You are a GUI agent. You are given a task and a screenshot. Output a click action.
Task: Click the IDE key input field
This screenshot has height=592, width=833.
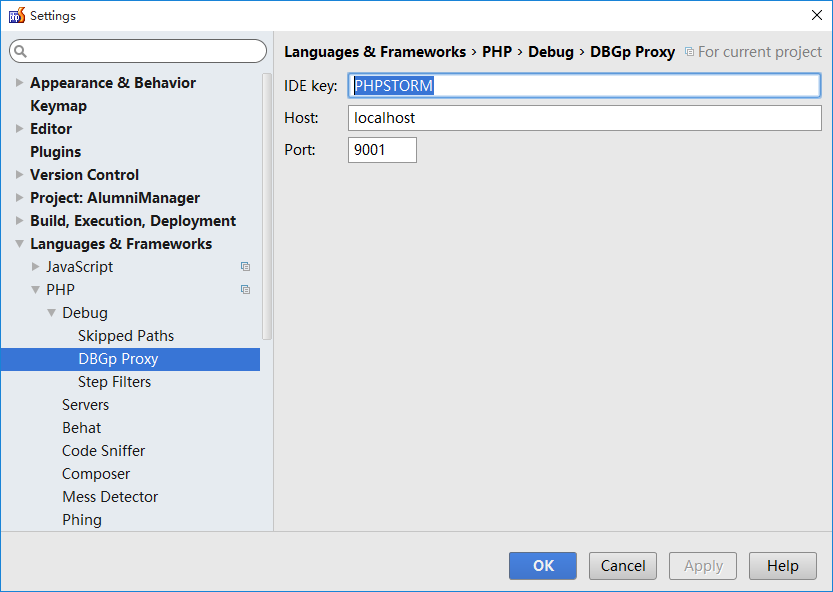click(x=584, y=86)
